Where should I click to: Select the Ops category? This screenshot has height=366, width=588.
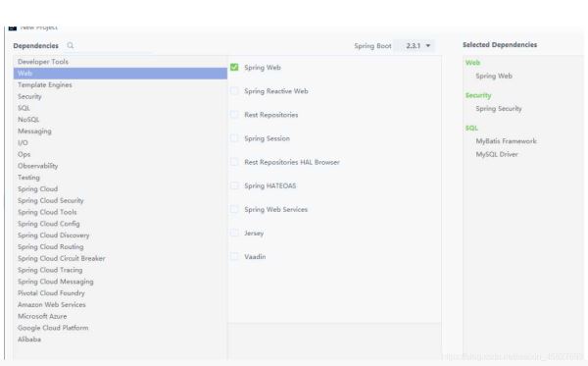coord(121,154)
